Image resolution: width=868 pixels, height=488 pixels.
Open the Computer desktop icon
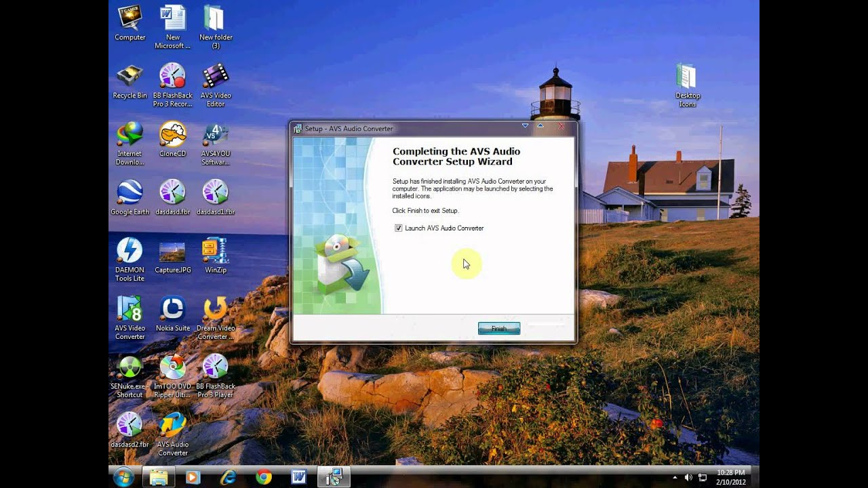tap(130, 24)
